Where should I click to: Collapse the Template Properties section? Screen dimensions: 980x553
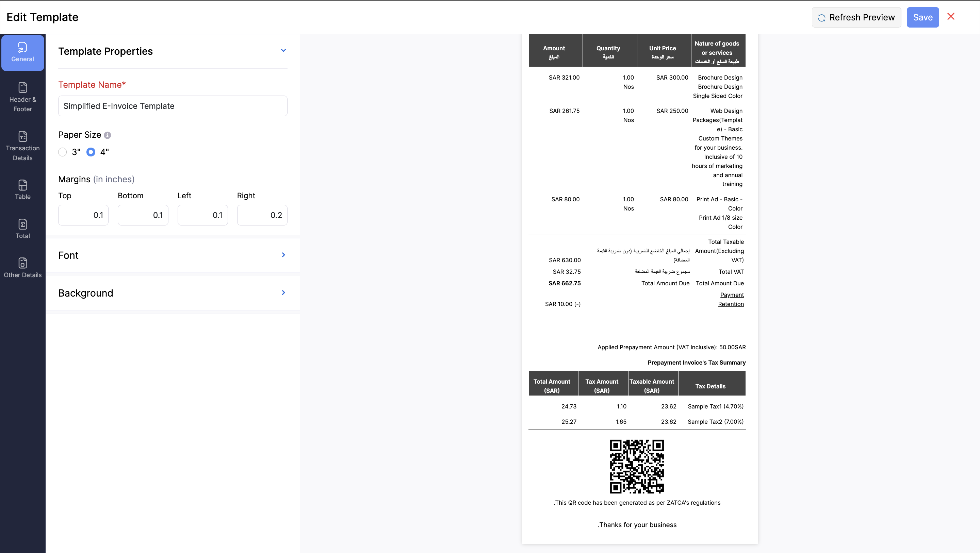pos(283,51)
